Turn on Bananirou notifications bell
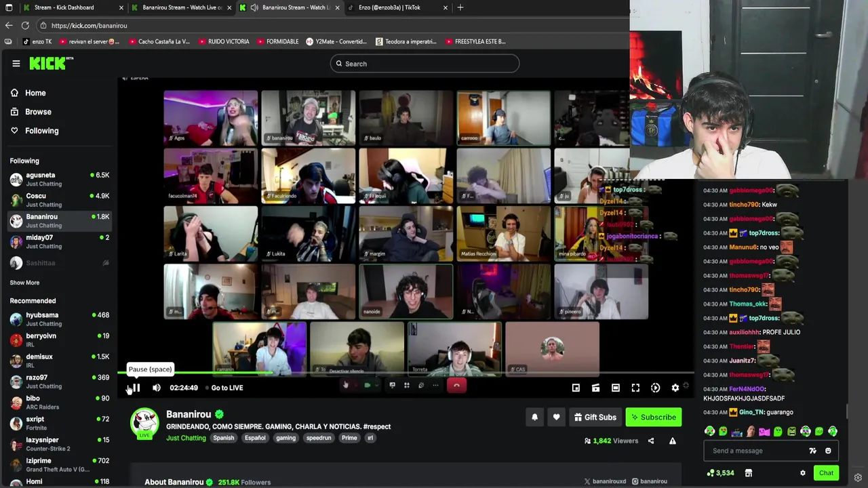 (534, 418)
